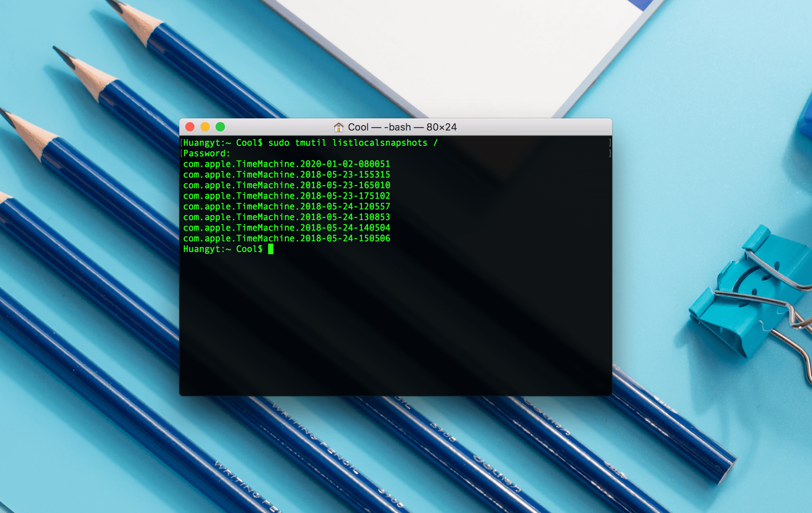Image resolution: width=812 pixels, height=513 pixels.
Task: Click the green terminal cursor block
Action: (271, 249)
